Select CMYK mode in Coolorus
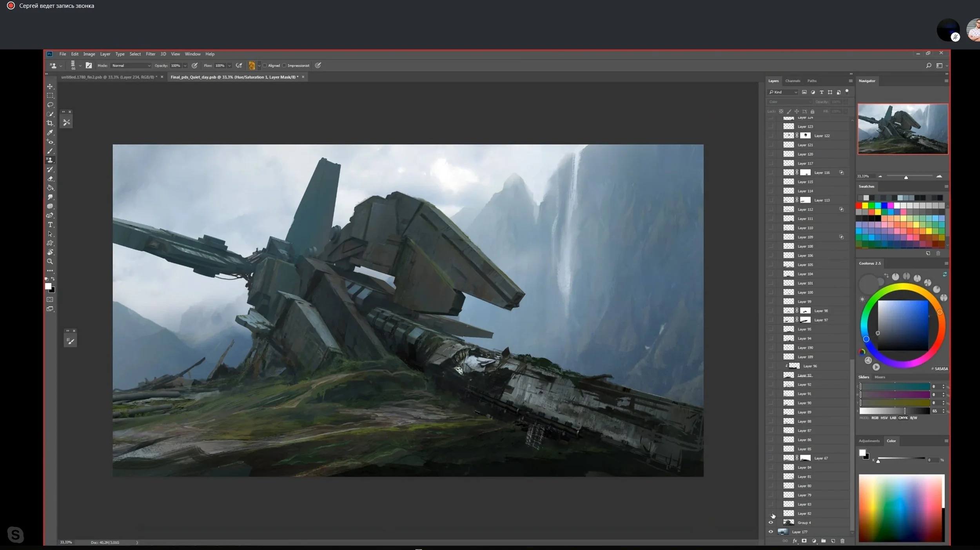 (x=903, y=418)
